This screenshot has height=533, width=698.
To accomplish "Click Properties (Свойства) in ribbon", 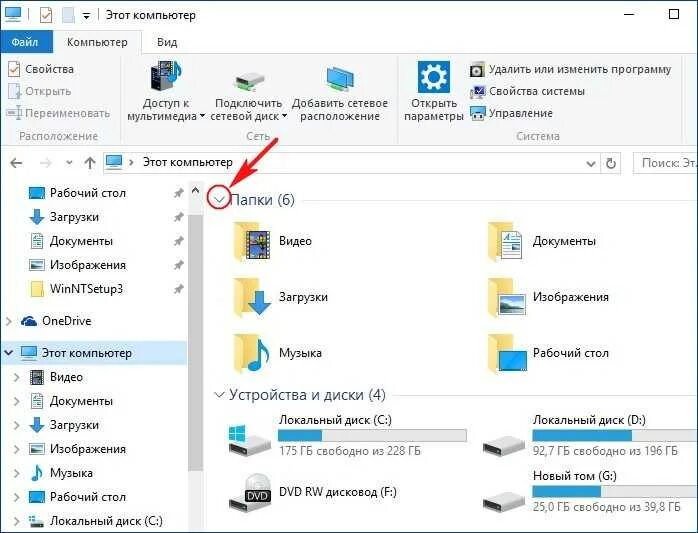I will click(41, 69).
